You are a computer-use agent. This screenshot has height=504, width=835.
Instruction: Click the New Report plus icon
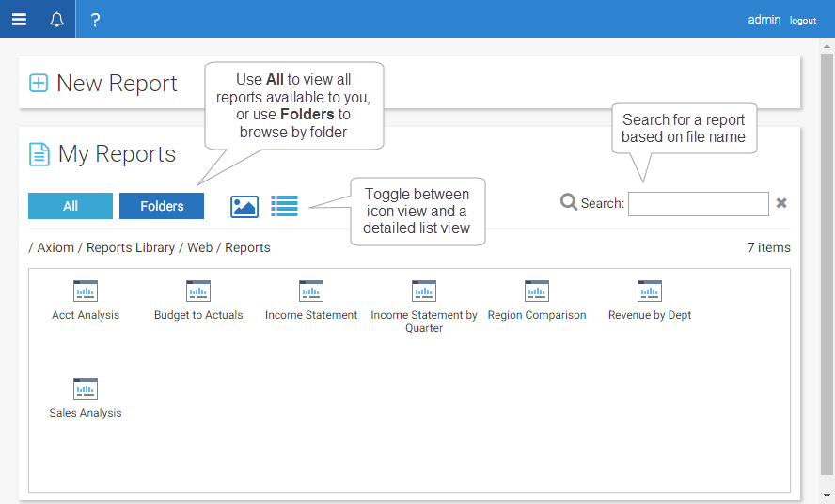pyautogui.click(x=39, y=83)
